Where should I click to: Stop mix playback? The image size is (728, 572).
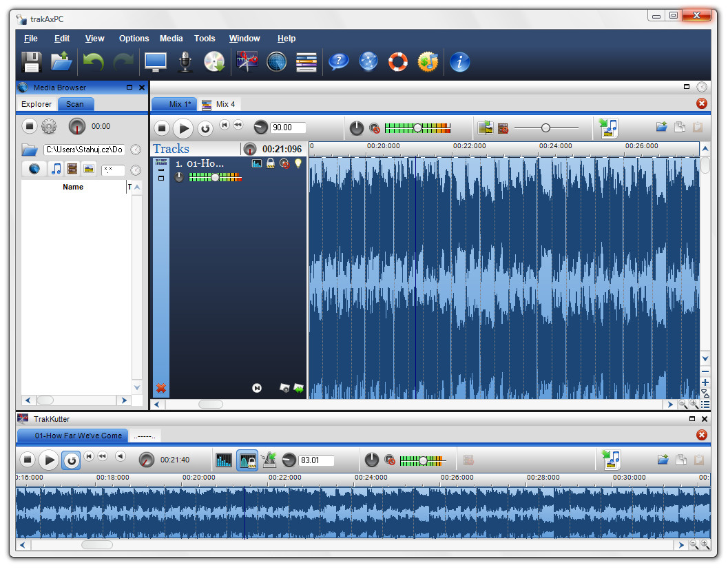tap(162, 127)
